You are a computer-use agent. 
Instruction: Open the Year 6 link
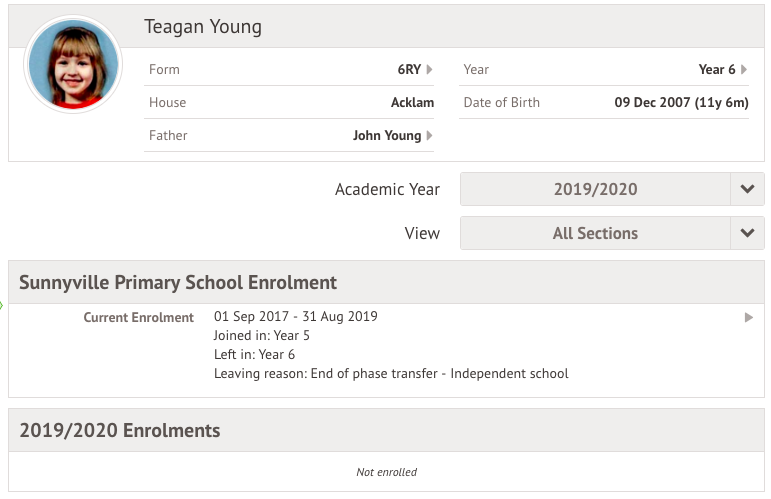(717, 69)
